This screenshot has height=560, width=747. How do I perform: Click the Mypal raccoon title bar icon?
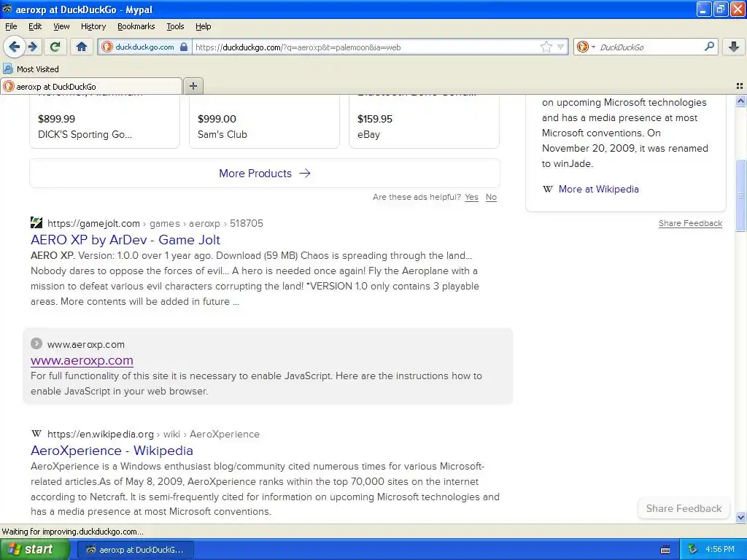tap(7, 9)
